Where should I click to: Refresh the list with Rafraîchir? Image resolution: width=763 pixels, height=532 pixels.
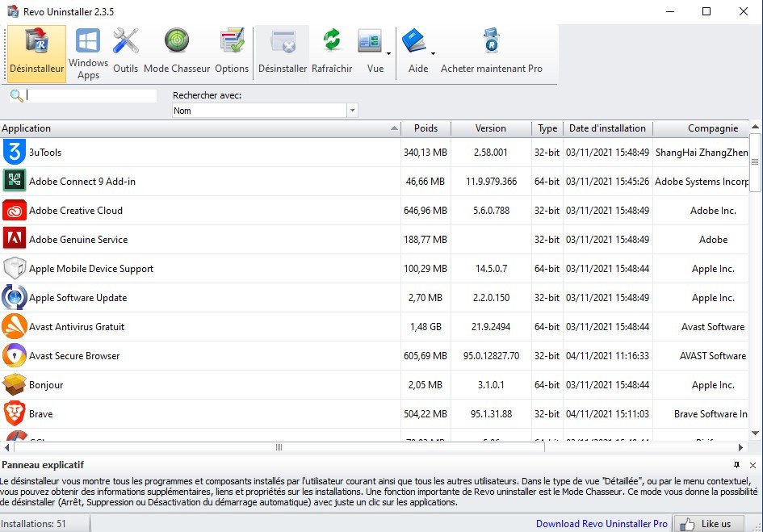pos(332,53)
